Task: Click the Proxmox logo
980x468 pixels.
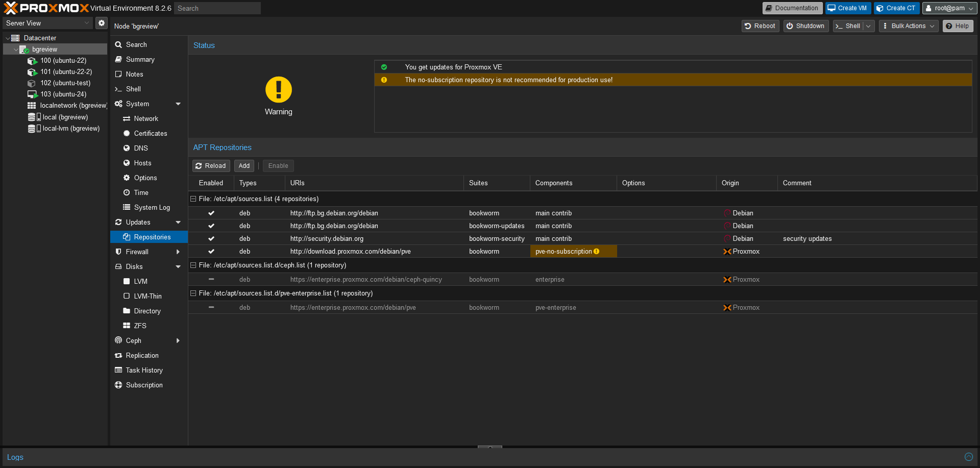Action: tap(46, 8)
